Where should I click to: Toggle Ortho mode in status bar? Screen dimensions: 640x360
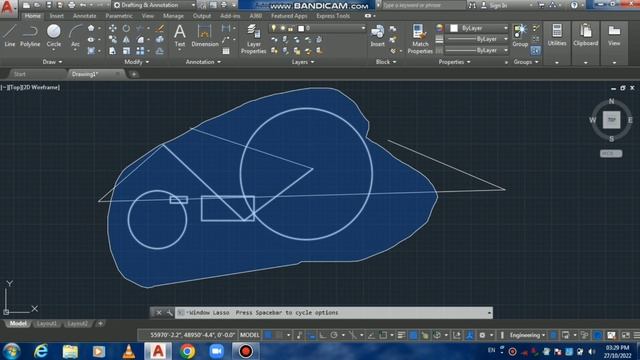(x=322, y=335)
